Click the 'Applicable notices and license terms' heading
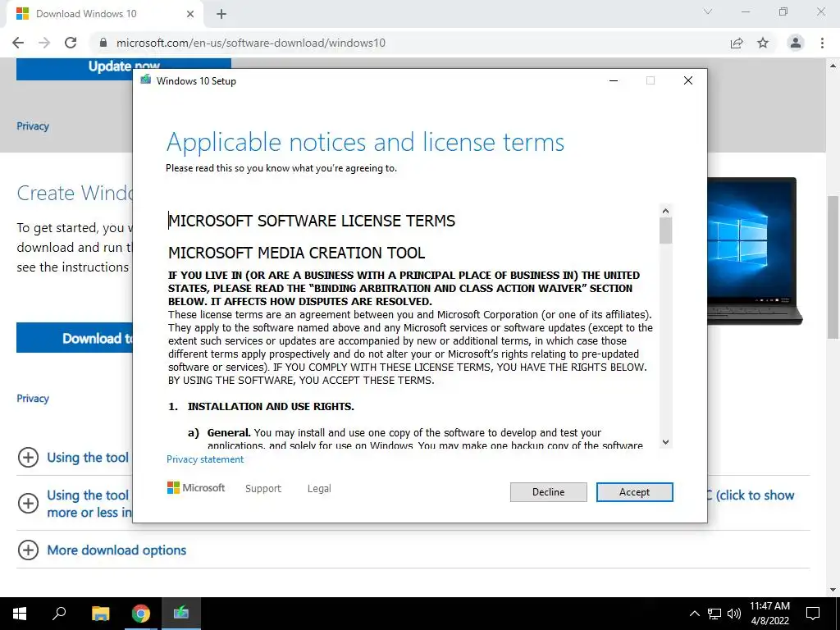The width and height of the screenshot is (840, 630). pyautogui.click(x=365, y=143)
